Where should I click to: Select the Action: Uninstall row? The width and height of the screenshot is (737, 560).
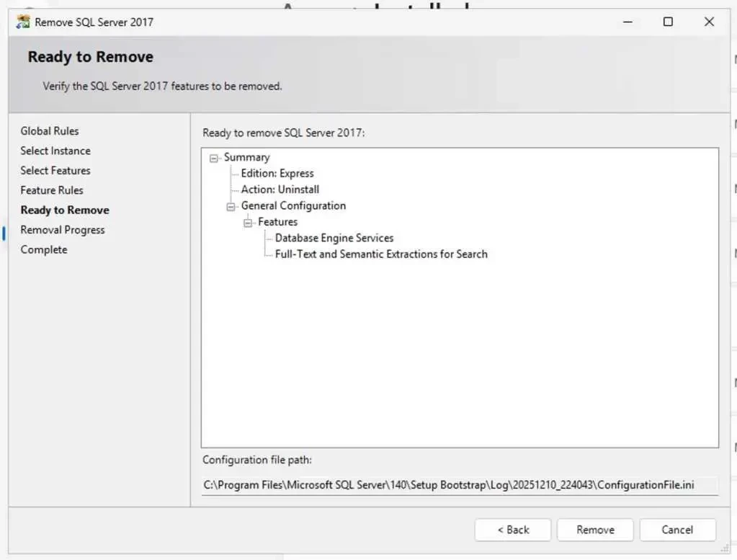coord(280,189)
